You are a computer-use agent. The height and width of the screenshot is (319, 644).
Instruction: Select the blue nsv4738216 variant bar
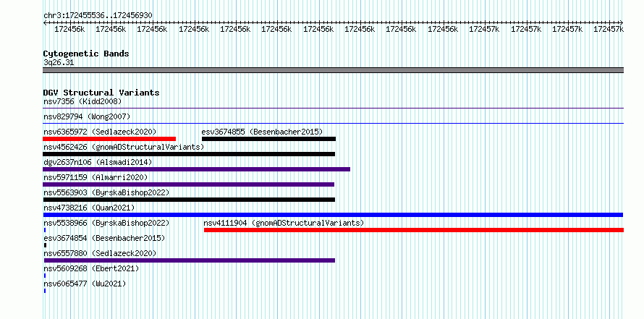tap(333, 215)
